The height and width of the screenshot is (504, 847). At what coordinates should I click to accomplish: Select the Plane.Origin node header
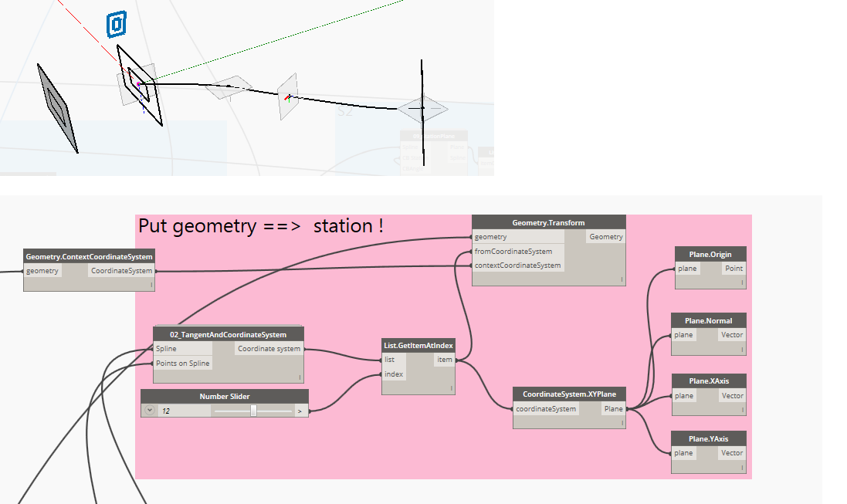(x=710, y=254)
